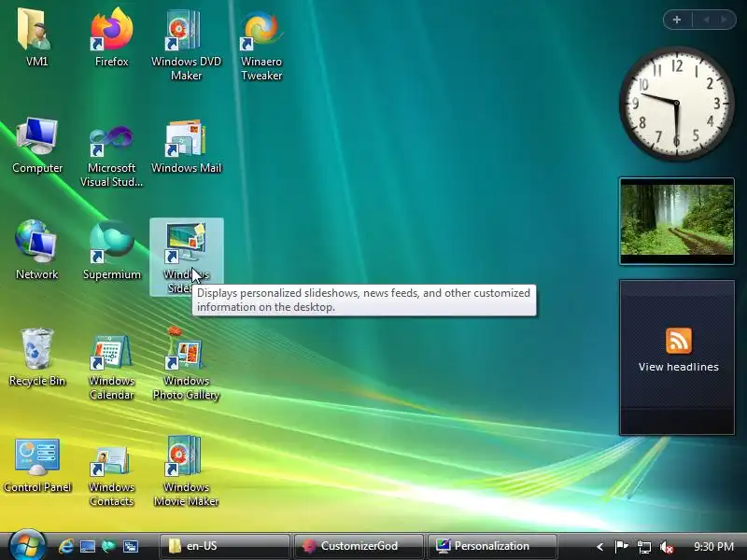747x560 pixels.
Task: Select the Windows Sidebar shortcut
Action: pos(186,258)
